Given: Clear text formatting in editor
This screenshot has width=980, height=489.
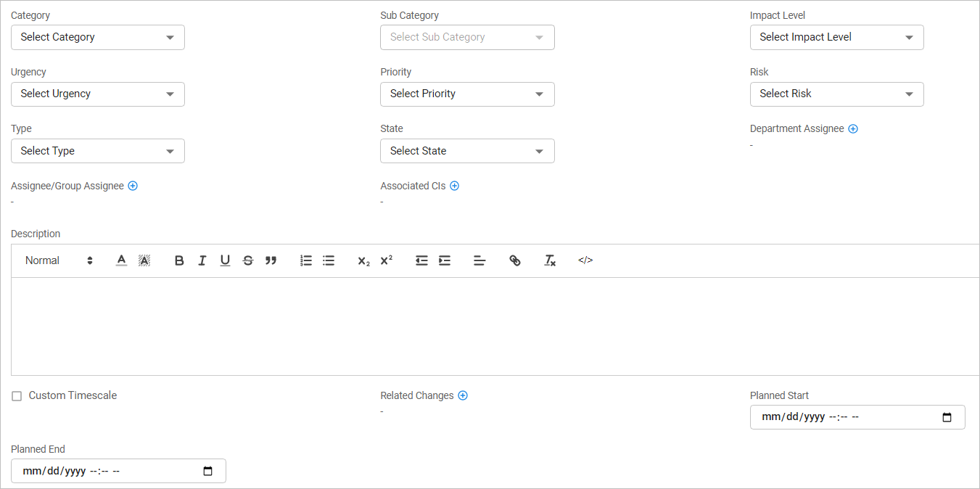Looking at the screenshot, I should tap(550, 260).
